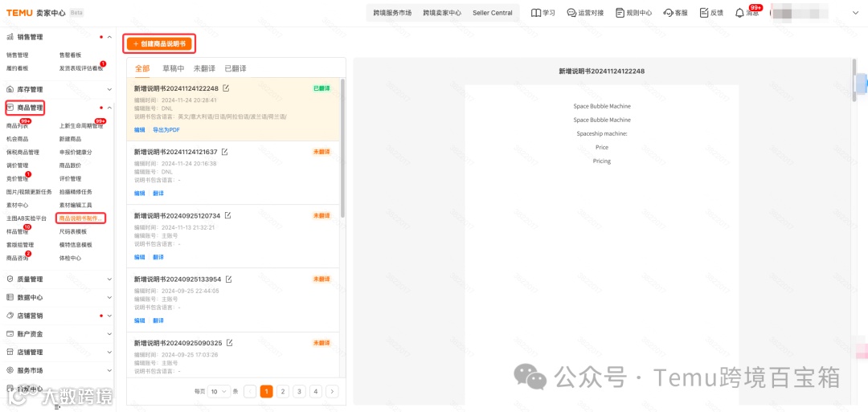868x412 pixels.
Task: Open 跨境卖家中心 in top bar
Action: pos(442,13)
